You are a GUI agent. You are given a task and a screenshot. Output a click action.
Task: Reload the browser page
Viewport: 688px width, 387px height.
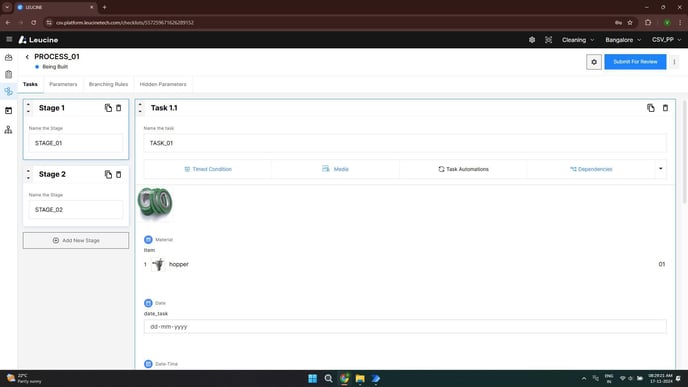click(x=34, y=22)
